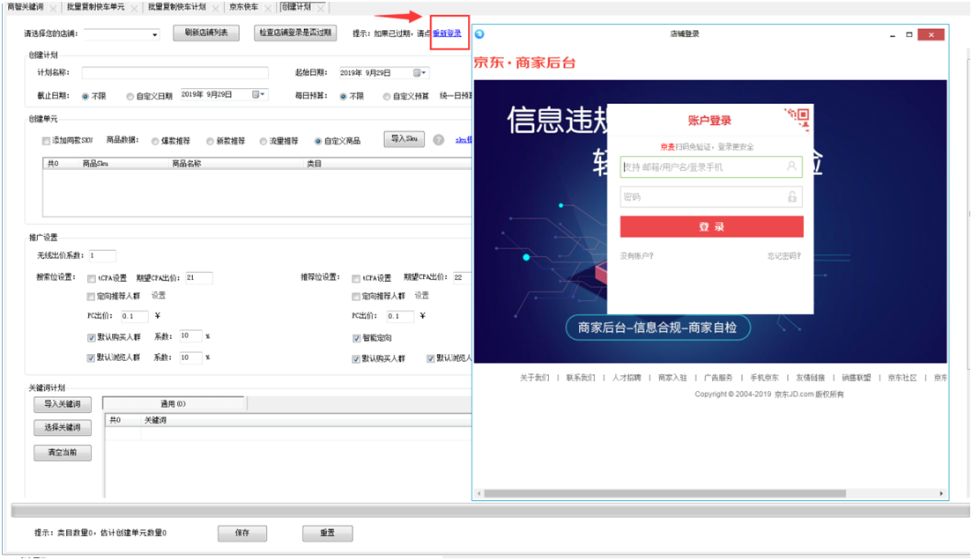Switch to the 批量复制快车计划 tab
972x560 pixels.
click(x=176, y=7)
